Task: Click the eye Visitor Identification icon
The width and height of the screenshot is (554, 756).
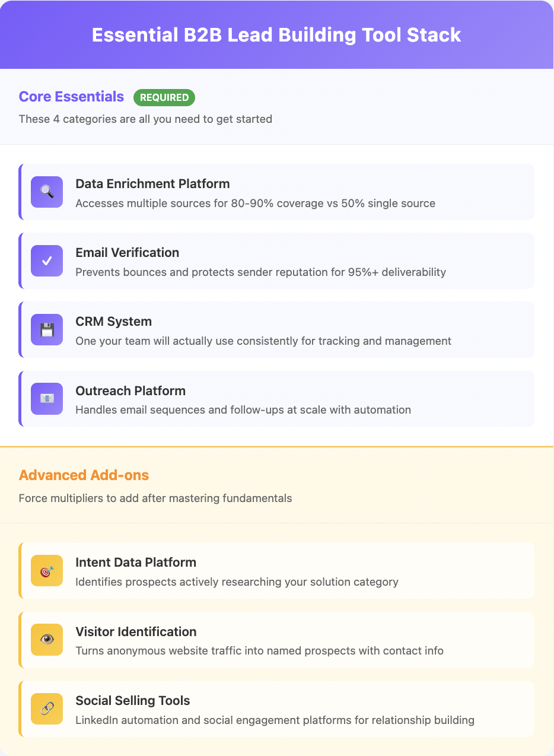Action: tap(47, 640)
